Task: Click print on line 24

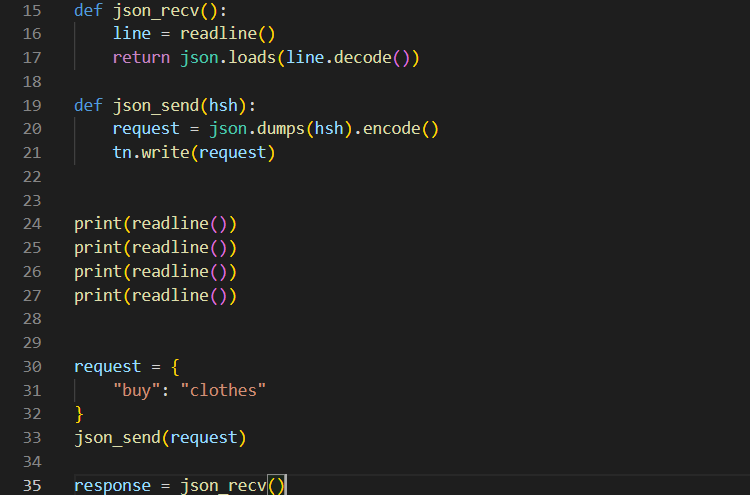Action: [98, 224]
